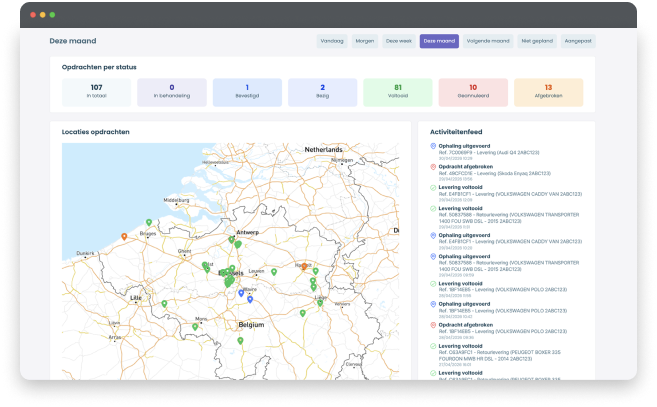Click Levering voltooid checkmark icon for Transporter

click(x=433, y=208)
